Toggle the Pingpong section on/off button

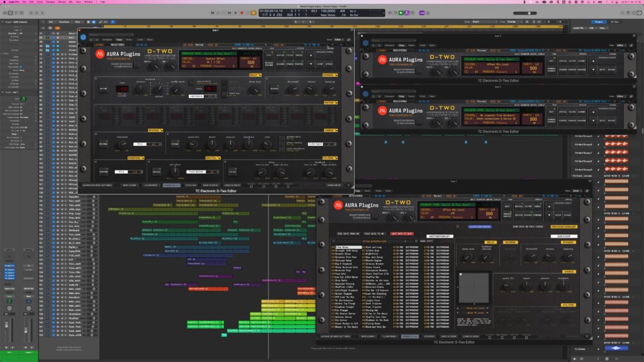pos(104,172)
